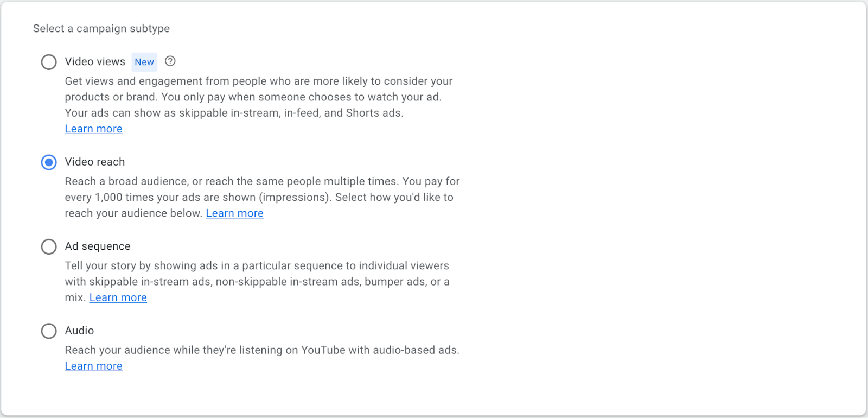Click the blue New badge next to Video views
Viewport: 868px width, 418px height.
tap(144, 62)
